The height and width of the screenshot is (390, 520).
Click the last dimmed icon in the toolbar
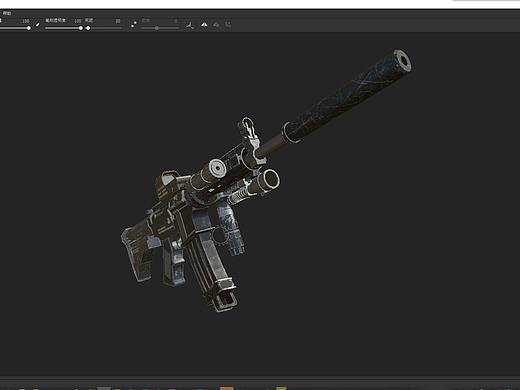(228, 24)
